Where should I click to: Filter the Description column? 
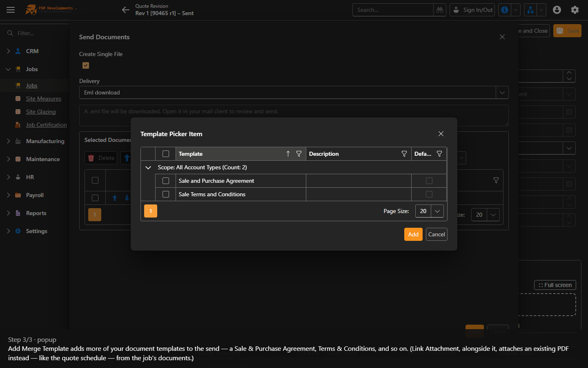tap(404, 154)
